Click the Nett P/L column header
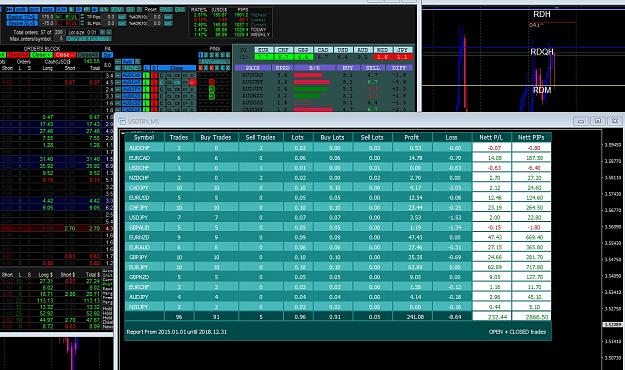The image size is (625, 370). click(x=491, y=138)
